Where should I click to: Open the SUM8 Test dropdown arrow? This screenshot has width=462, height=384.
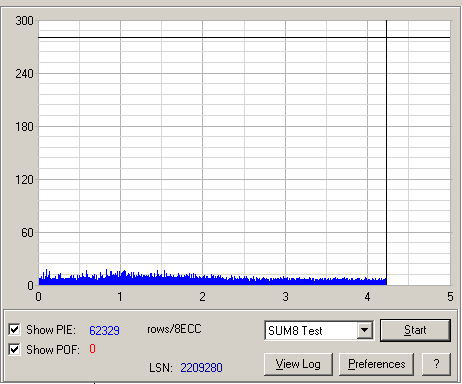365,330
